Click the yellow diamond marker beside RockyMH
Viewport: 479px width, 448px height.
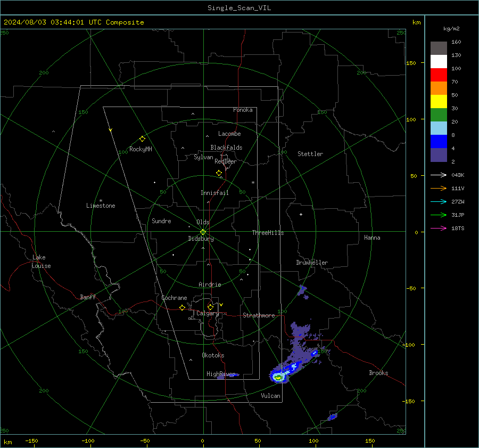[x=142, y=139]
